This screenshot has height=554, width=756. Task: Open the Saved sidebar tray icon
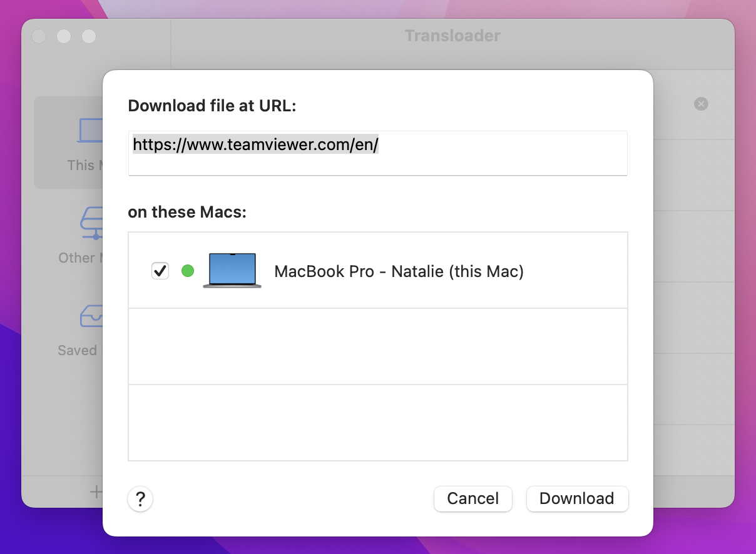[91, 316]
